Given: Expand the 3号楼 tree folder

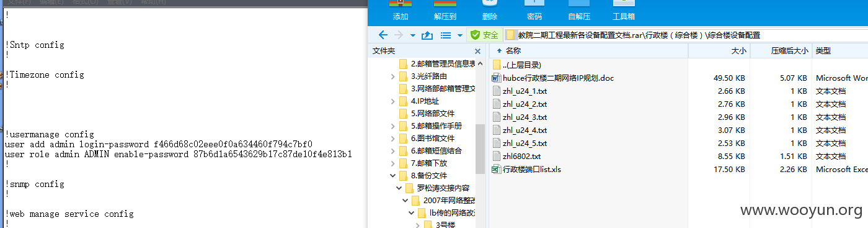Looking at the screenshot, I should pyautogui.click(x=417, y=225).
